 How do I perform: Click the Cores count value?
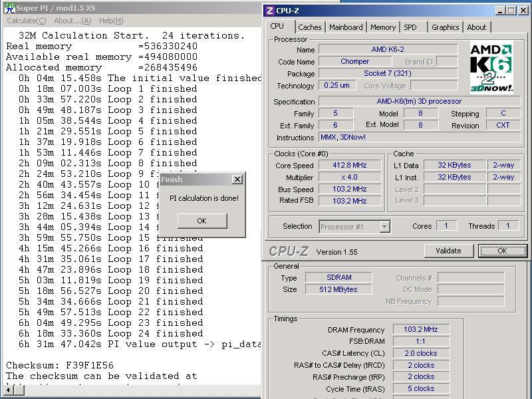coord(446,225)
